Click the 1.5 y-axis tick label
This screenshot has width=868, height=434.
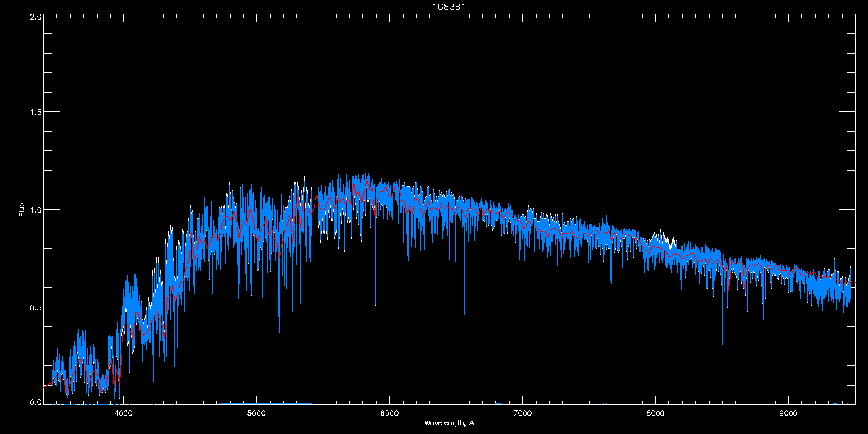pyautogui.click(x=35, y=113)
